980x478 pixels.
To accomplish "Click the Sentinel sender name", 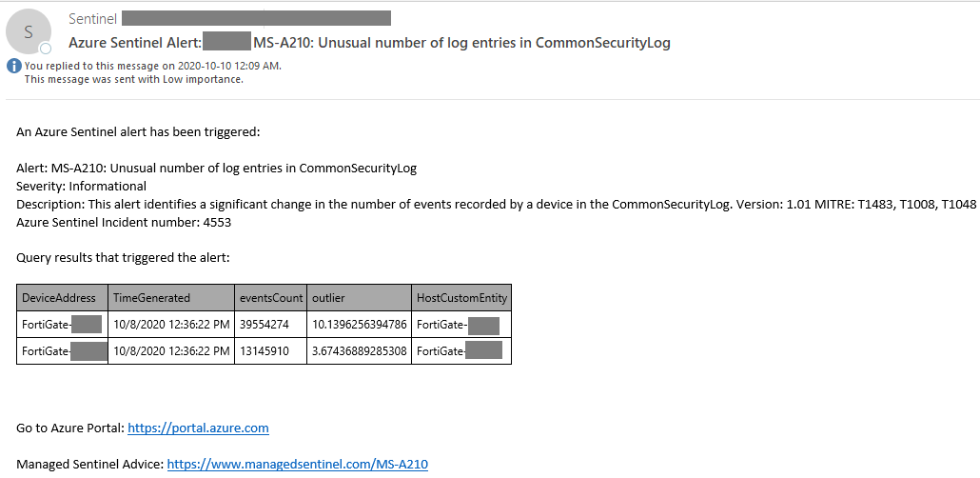I will (x=92, y=19).
